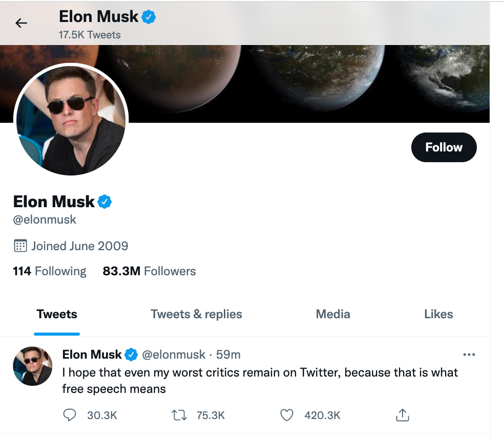This screenshot has width=504, height=440.
Task: Switch to Tweets & replies tab
Action: click(x=196, y=314)
